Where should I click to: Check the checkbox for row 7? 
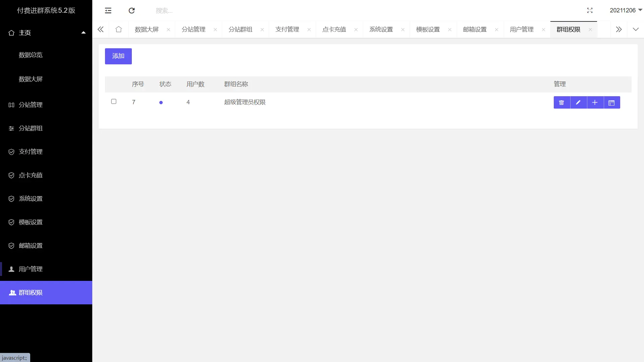114,102
